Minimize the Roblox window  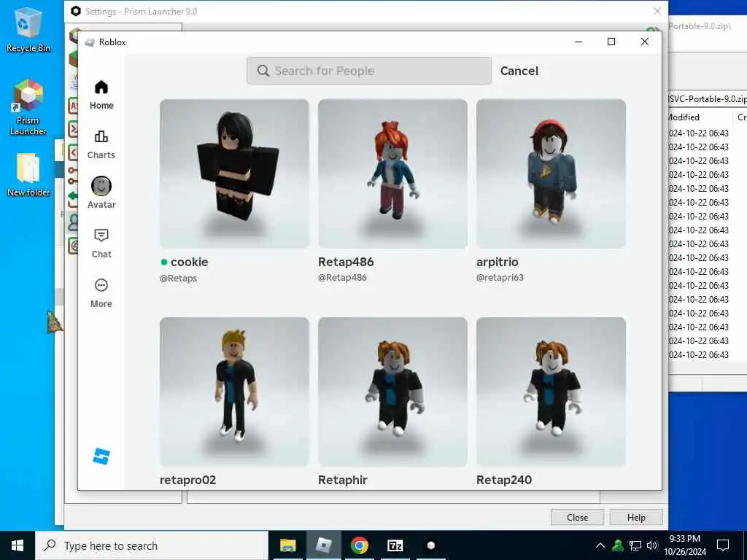coord(578,42)
